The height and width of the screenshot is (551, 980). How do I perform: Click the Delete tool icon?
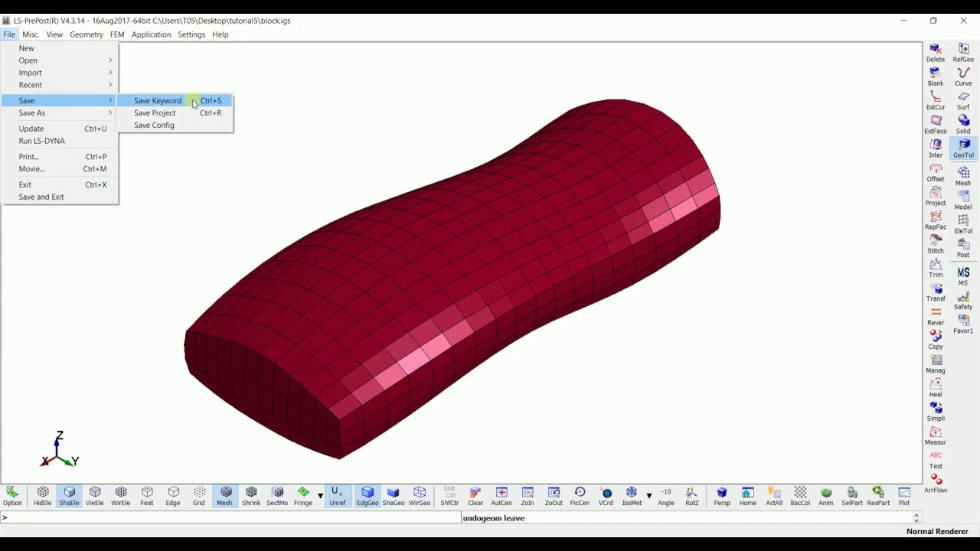[936, 52]
